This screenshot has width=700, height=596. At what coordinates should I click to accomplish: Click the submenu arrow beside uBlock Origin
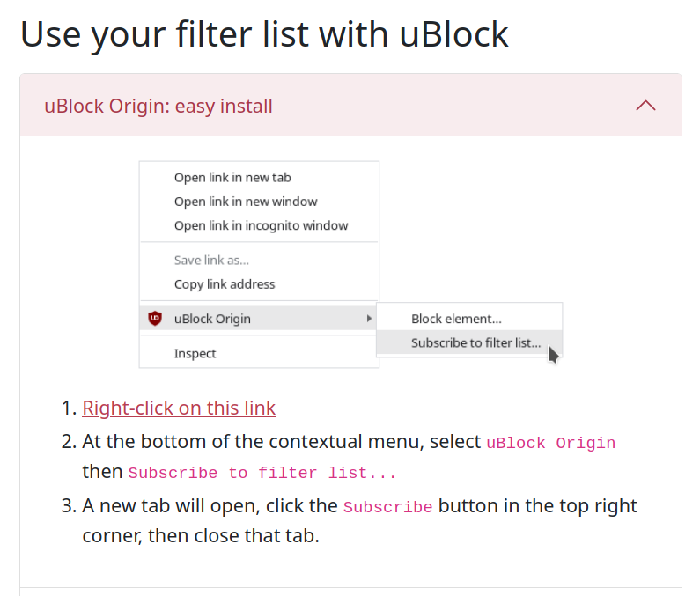tap(369, 319)
